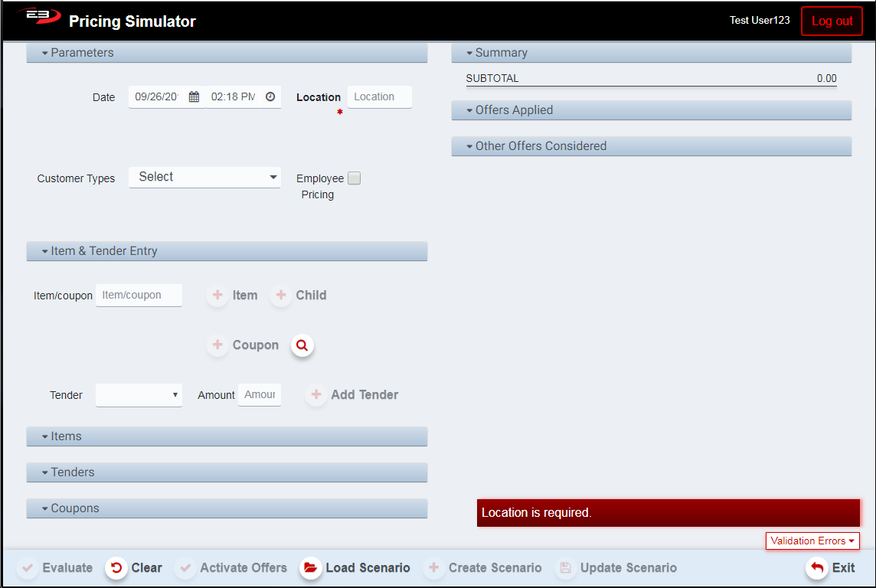The width and height of the screenshot is (876, 588).
Task: Collapse the Item & Tender Entry section
Action: click(227, 251)
